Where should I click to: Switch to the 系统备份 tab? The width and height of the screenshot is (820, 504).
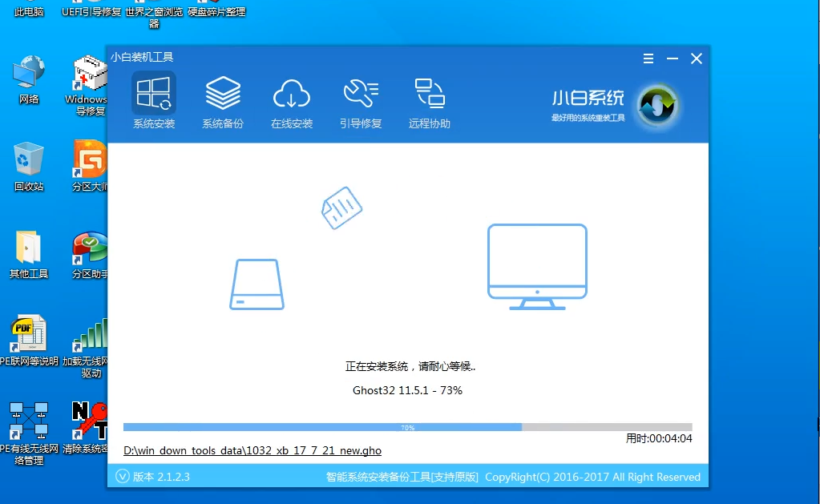coord(223,100)
